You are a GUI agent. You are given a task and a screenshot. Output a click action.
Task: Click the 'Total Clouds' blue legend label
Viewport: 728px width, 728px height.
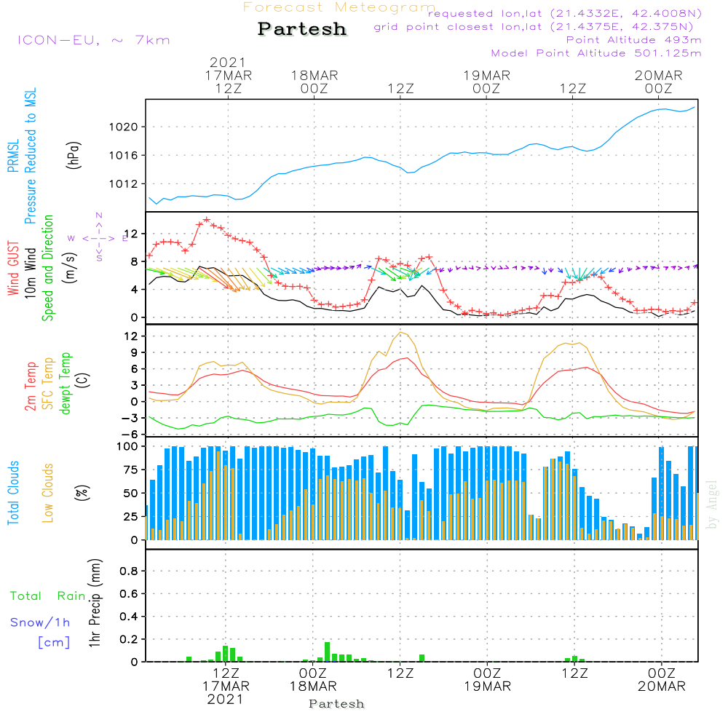pos(13,493)
